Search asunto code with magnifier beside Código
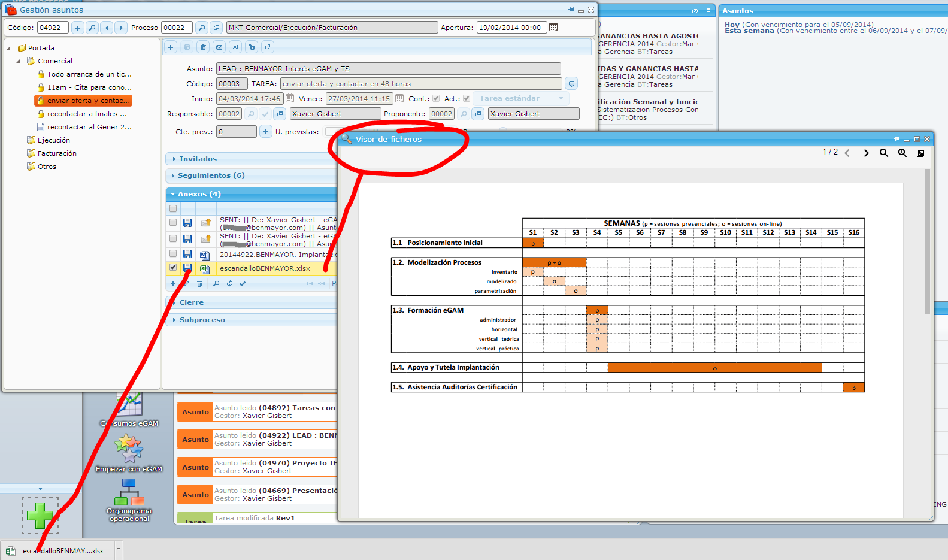Viewport: 948px width, 560px height. pyautogui.click(x=92, y=28)
